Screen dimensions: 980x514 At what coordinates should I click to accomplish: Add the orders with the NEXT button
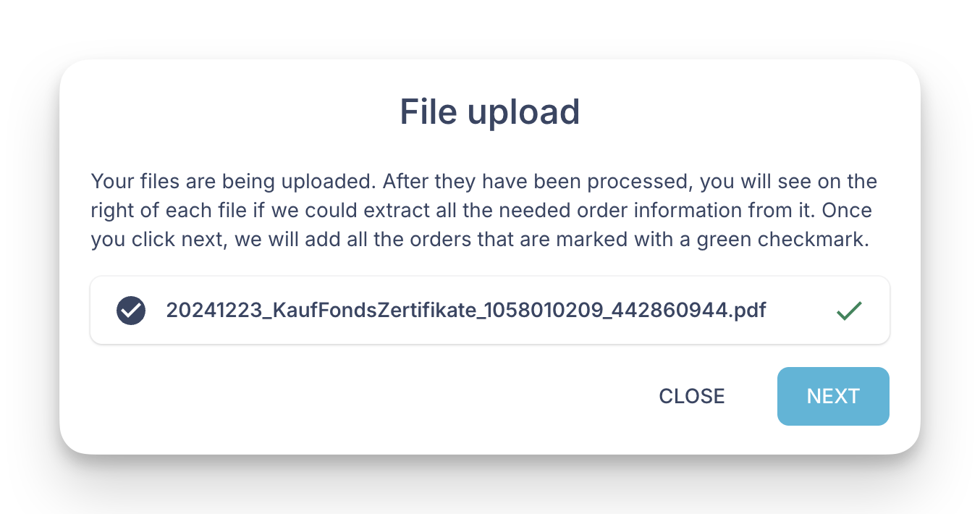[833, 396]
